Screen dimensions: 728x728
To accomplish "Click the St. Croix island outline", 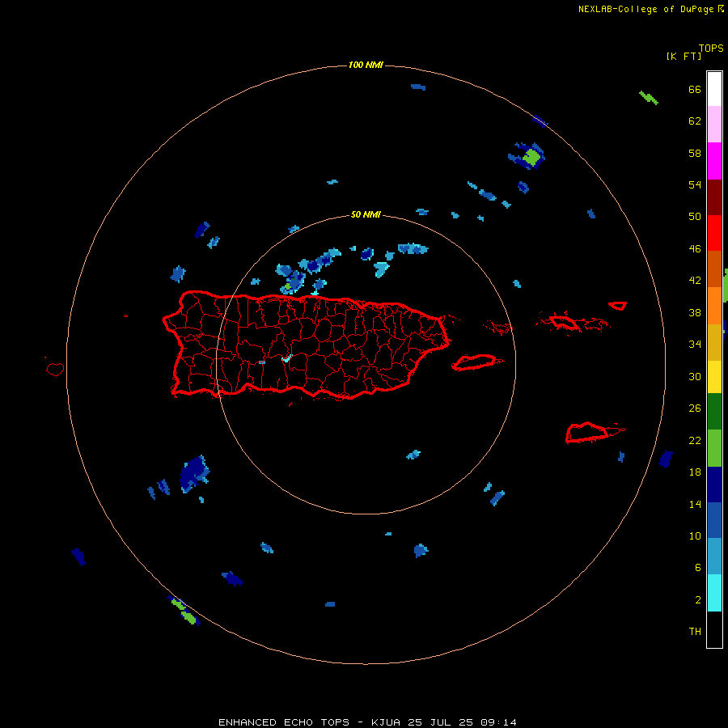I will click(x=587, y=432).
